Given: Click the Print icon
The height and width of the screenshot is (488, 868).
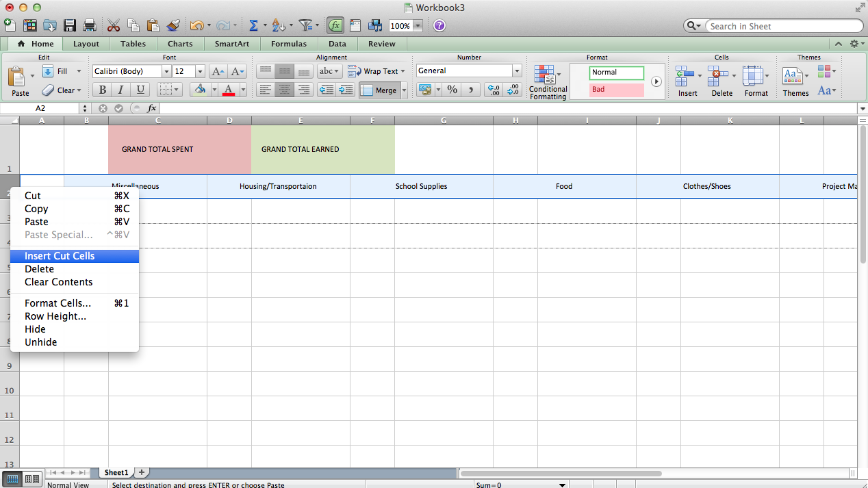Looking at the screenshot, I should pyautogui.click(x=89, y=25).
